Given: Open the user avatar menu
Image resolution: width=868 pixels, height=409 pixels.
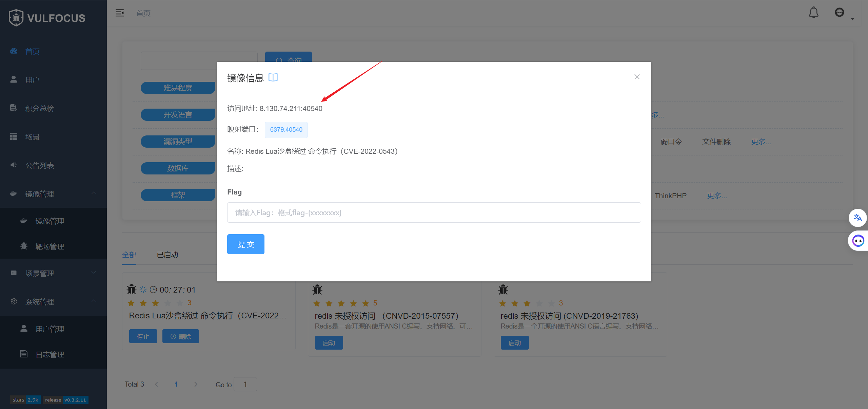Looking at the screenshot, I should 840,13.
